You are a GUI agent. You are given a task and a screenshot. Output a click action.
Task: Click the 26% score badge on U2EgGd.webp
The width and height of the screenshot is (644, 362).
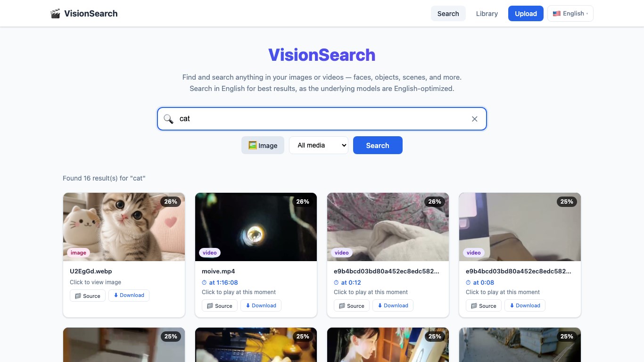click(171, 202)
